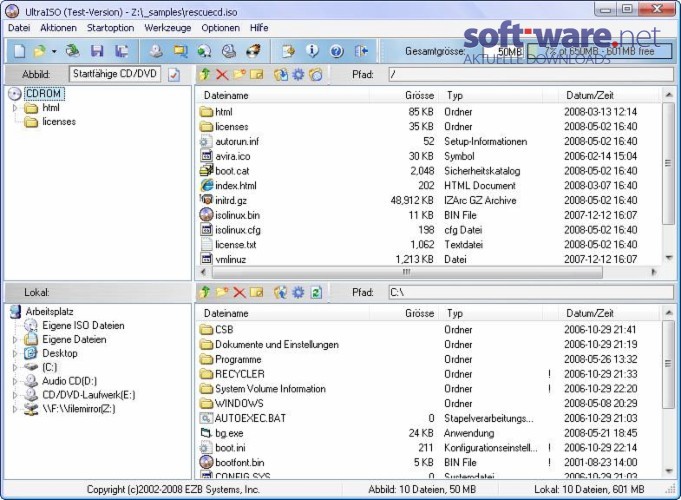
Task: Click the Open CD/DVD drive icon
Action: (73, 51)
